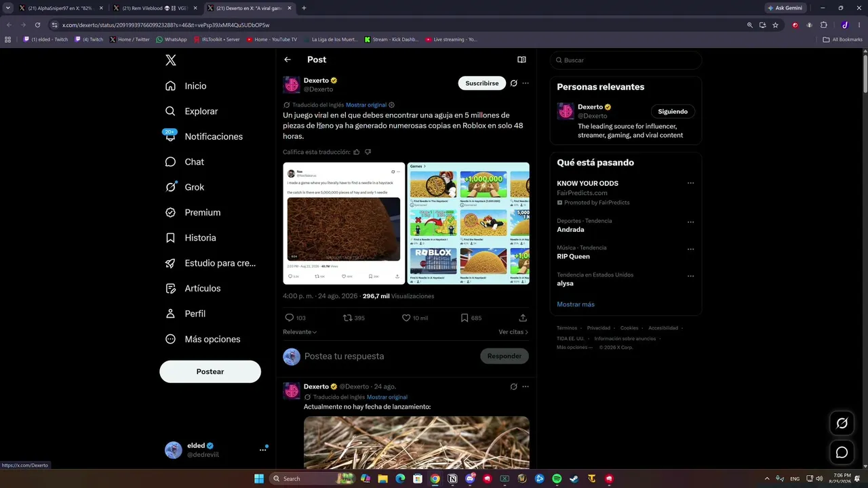Image resolution: width=868 pixels, height=488 pixels.
Task: Click Suscribirse on Dexerto's post
Action: 482,83
